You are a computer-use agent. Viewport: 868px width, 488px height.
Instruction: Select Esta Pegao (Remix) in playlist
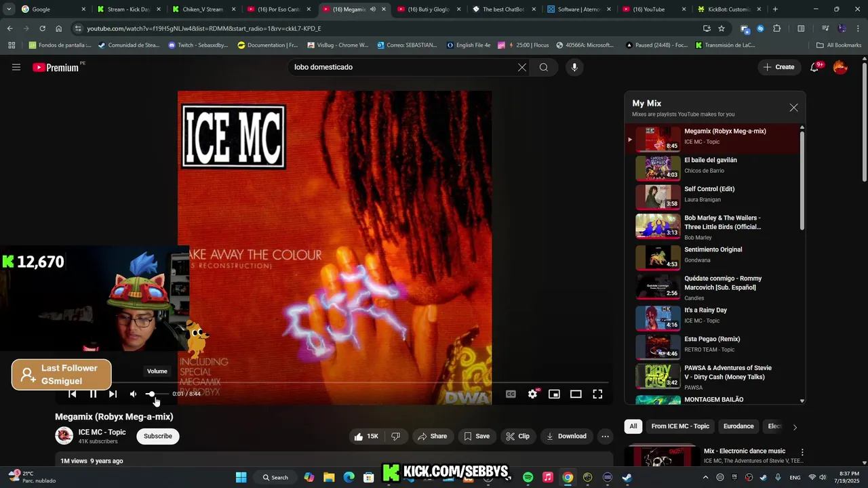click(x=713, y=346)
